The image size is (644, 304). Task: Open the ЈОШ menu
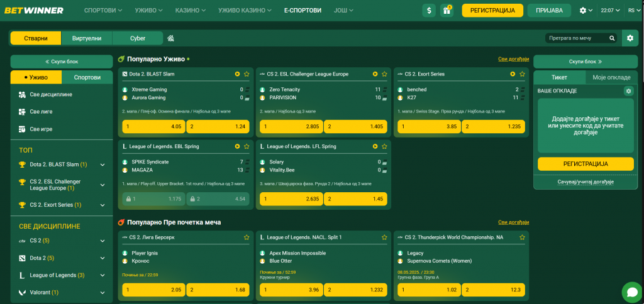(343, 10)
